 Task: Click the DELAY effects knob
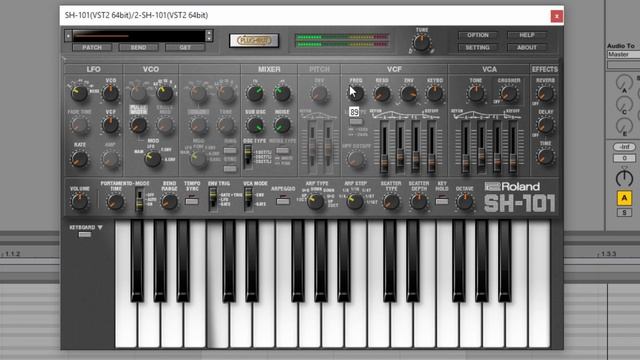545,125
